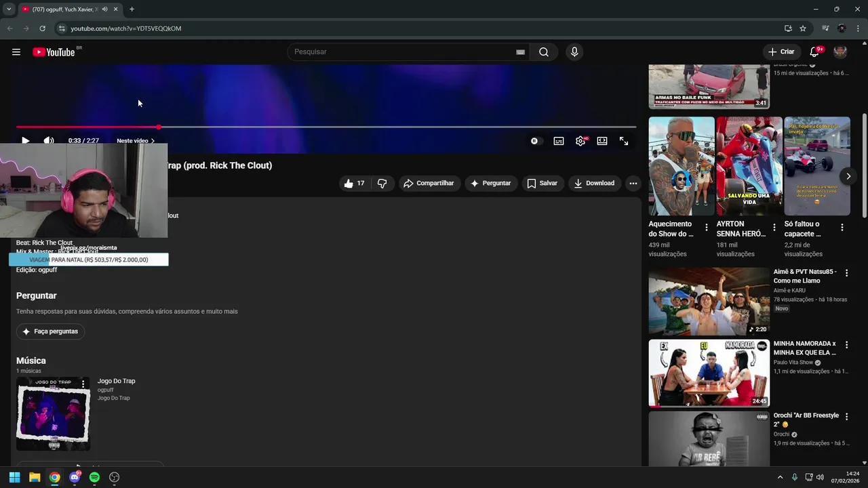Viewport: 868px width, 488px height.
Task: Open Discord from taskbar
Action: pos(75,477)
